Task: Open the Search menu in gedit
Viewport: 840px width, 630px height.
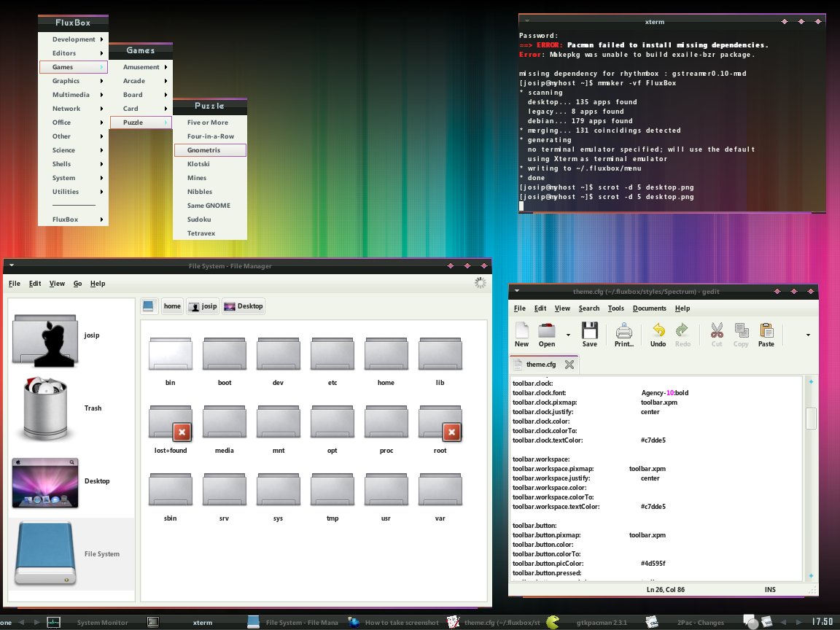Action: tap(588, 308)
